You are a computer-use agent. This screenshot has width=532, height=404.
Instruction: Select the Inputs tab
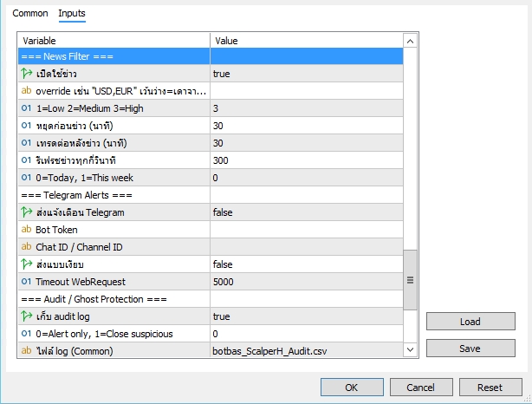coord(72,13)
